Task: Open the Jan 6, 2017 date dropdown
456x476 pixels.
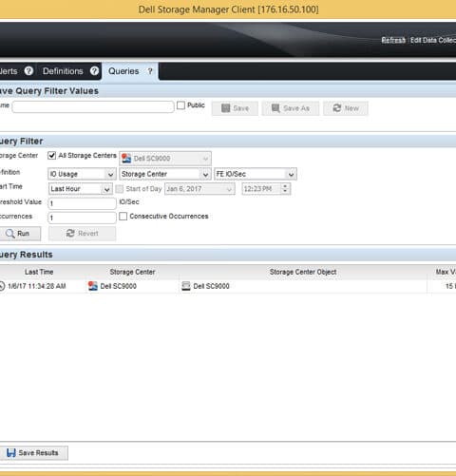Action: 199,189
